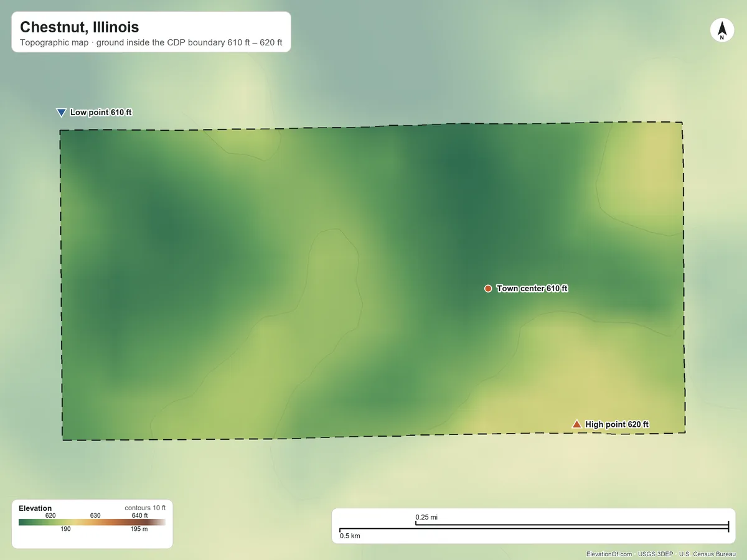Click the north arrow compass icon
Viewport: 747px width, 560px height.
click(x=721, y=30)
